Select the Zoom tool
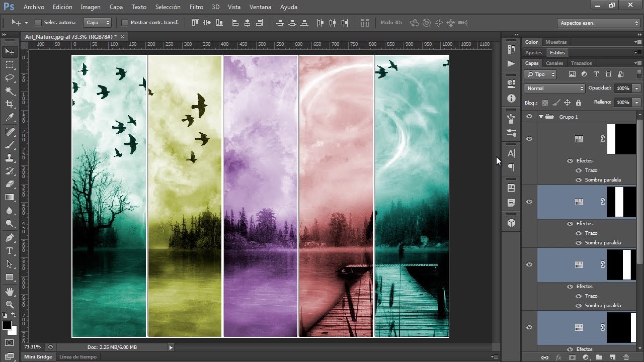 (x=10, y=305)
